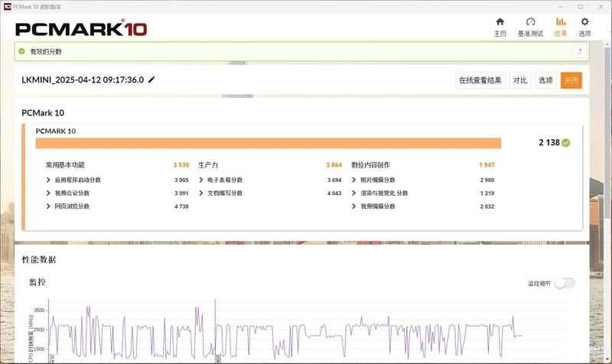The width and height of the screenshot is (612, 364).
Task: Click the 照片编辑 value 2 980
Action: pyautogui.click(x=487, y=180)
